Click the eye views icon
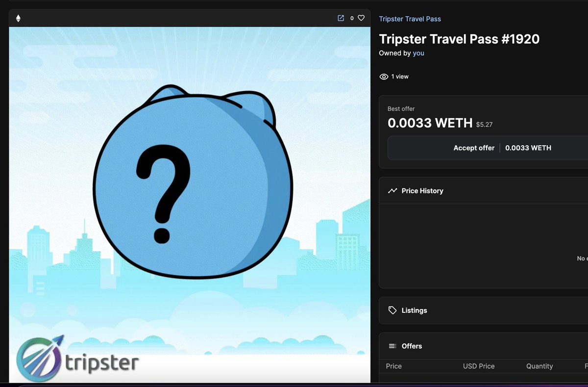 click(x=384, y=77)
